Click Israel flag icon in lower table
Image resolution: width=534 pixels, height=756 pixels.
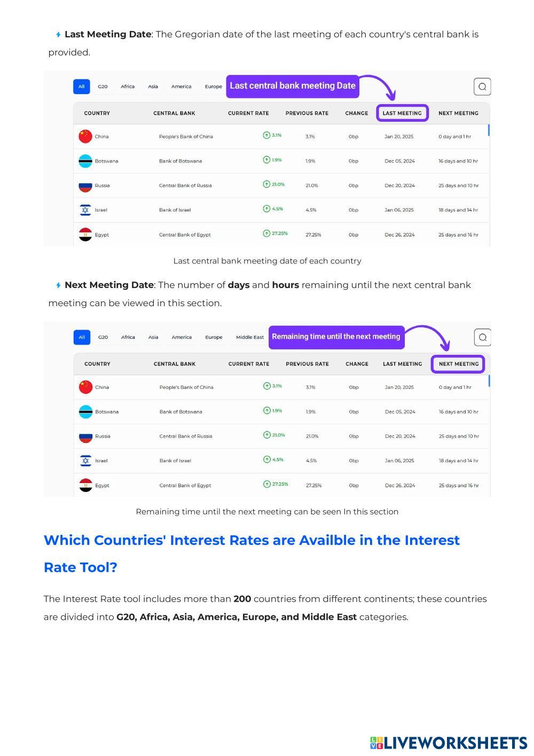[86, 461]
